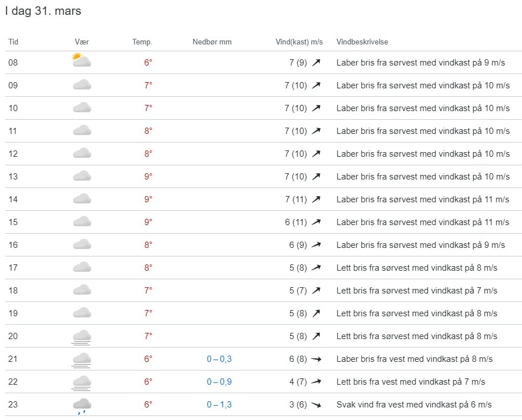Click the wind arrow next to 7 (9)
522x420 pixels.
tap(316, 63)
